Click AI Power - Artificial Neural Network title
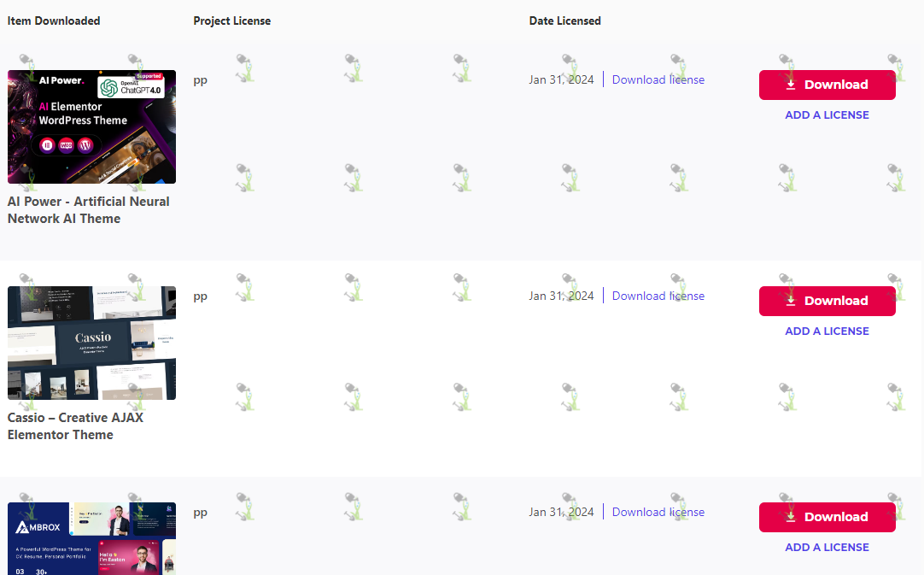The height and width of the screenshot is (575, 924). [89, 210]
